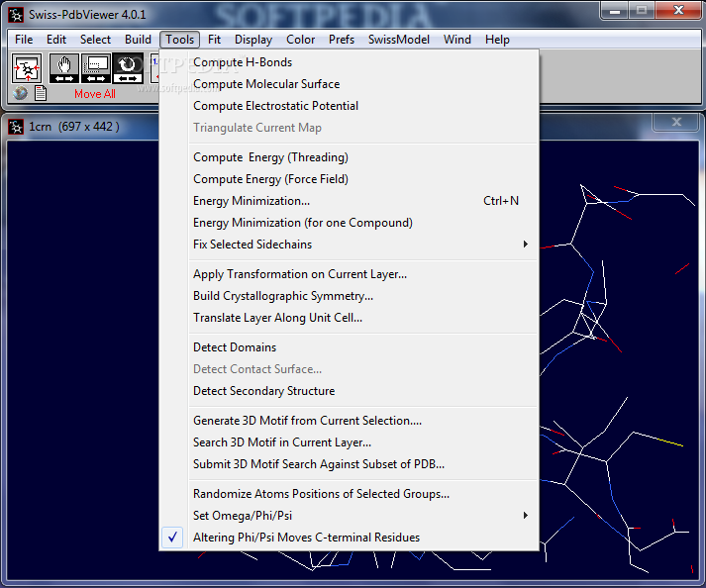
Task: Choose Randomize Atoms Positions of Selected Groups...
Action: pyautogui.click(x=349, y=494)
